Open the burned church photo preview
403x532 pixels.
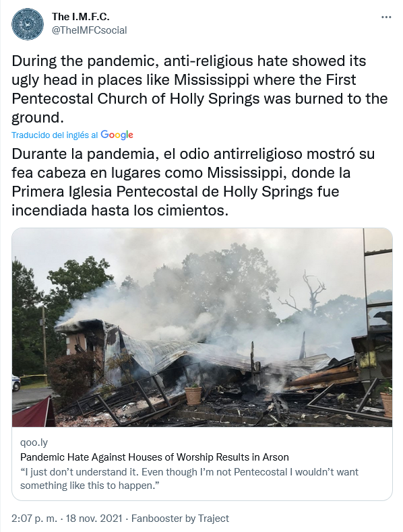coord(202,327)
